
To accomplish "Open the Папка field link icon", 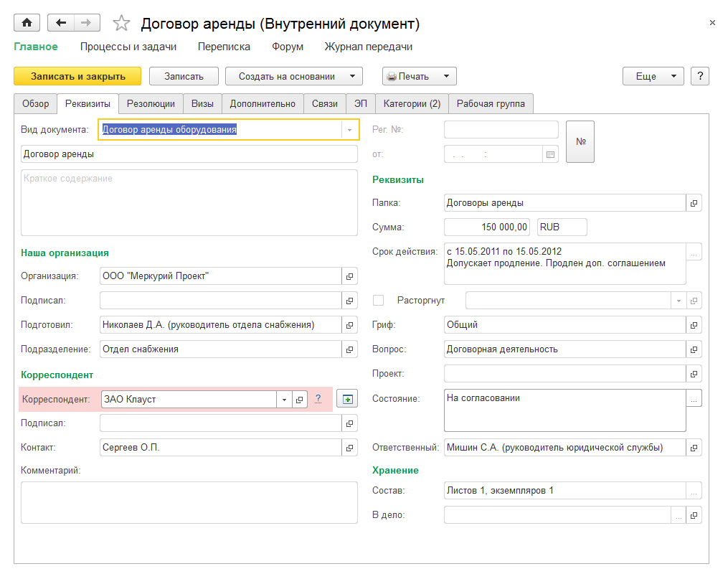I will coord(694,203).
